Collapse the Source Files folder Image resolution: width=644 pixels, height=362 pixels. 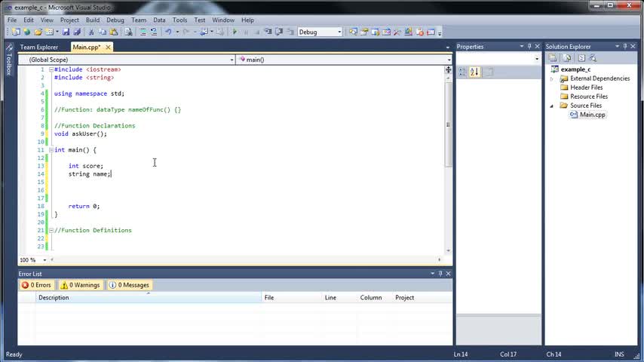click(552, 106)
